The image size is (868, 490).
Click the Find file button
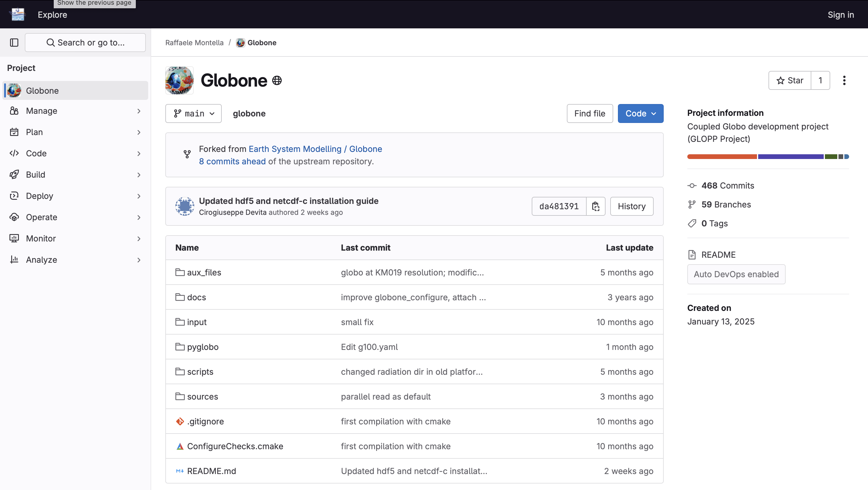pyautogui.click(x=590, y=114)
